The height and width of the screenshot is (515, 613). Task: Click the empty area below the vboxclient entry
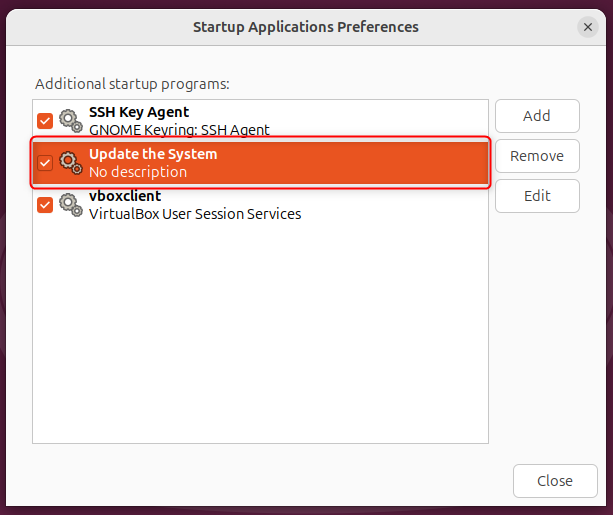click(x=260, y=330)
